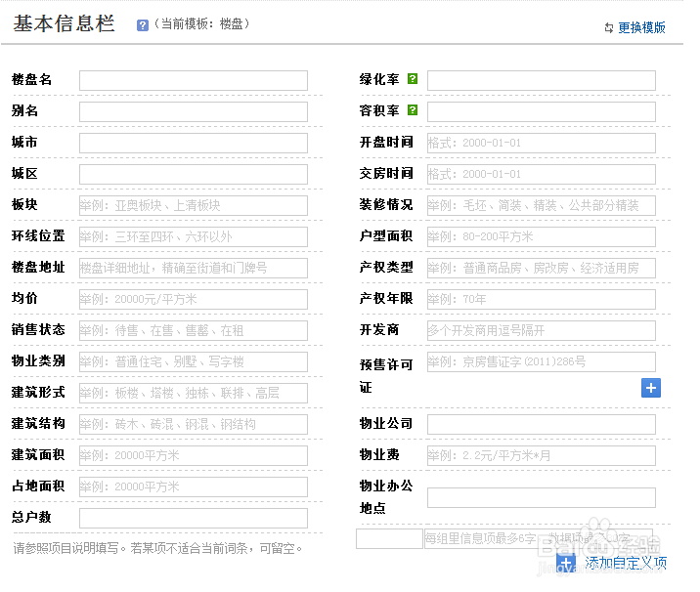
Task: Focus the 楼盘地址 input field
Action: 194,268
